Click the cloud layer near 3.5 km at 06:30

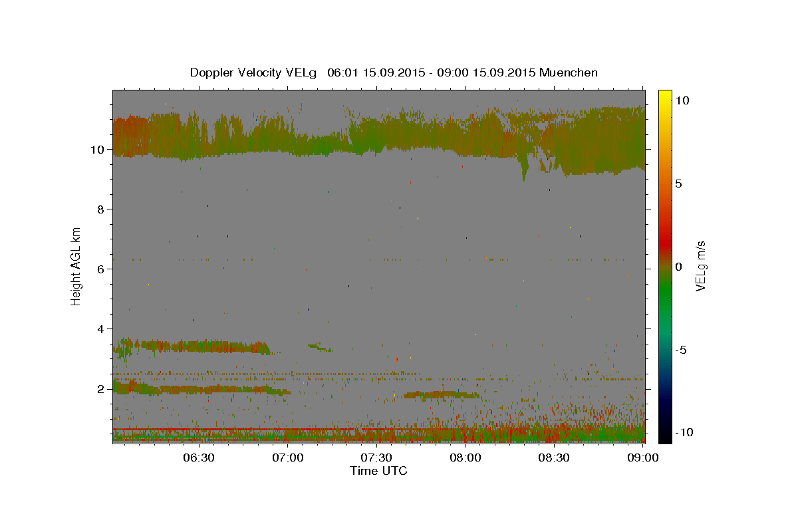(198, 346)
